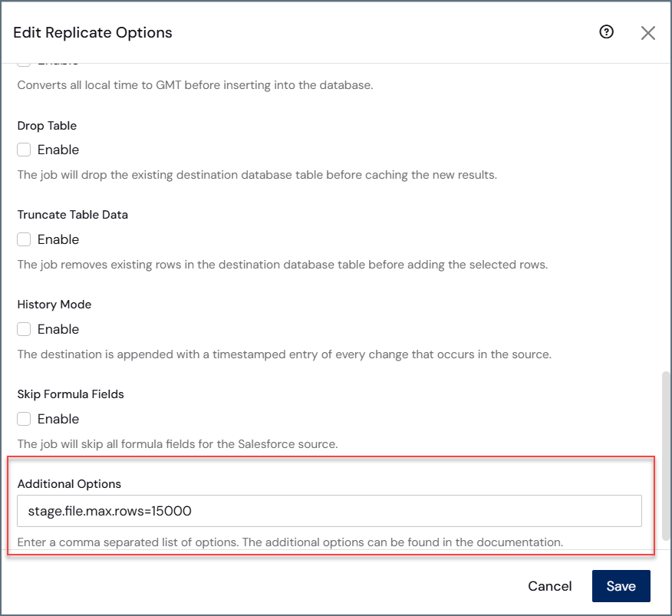The height and width of the screenshot is (616, 672).
Task: Click the Additional Options label
Action: 70,483
